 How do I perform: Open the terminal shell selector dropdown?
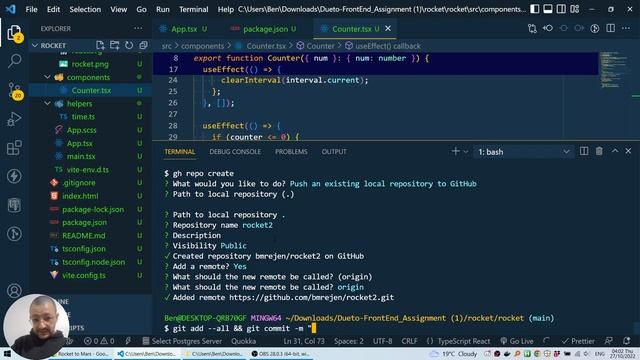coord(523,152)
